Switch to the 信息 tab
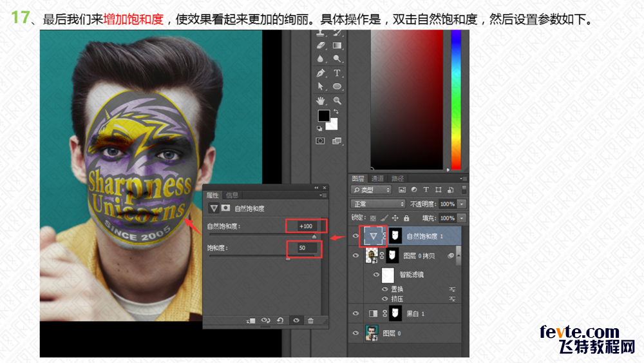This screenshot has height=363, width=644. pyautogui.click(x=232, y=195)
